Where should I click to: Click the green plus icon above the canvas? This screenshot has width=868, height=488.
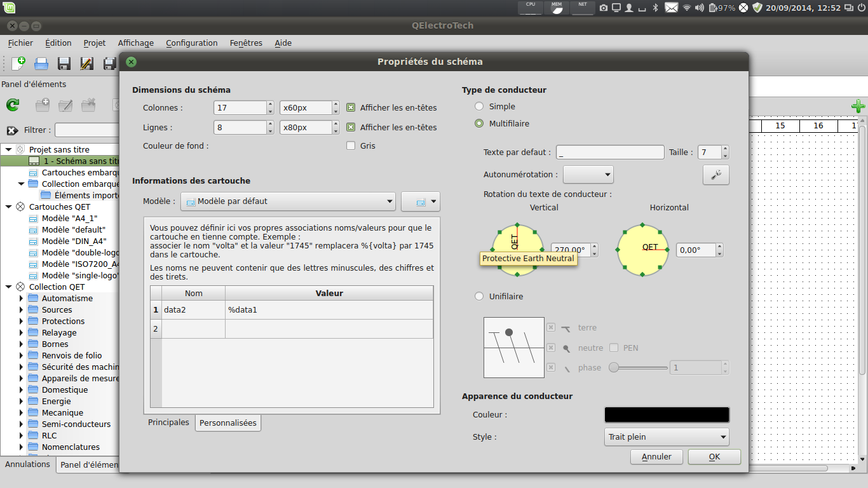point(857,106)
